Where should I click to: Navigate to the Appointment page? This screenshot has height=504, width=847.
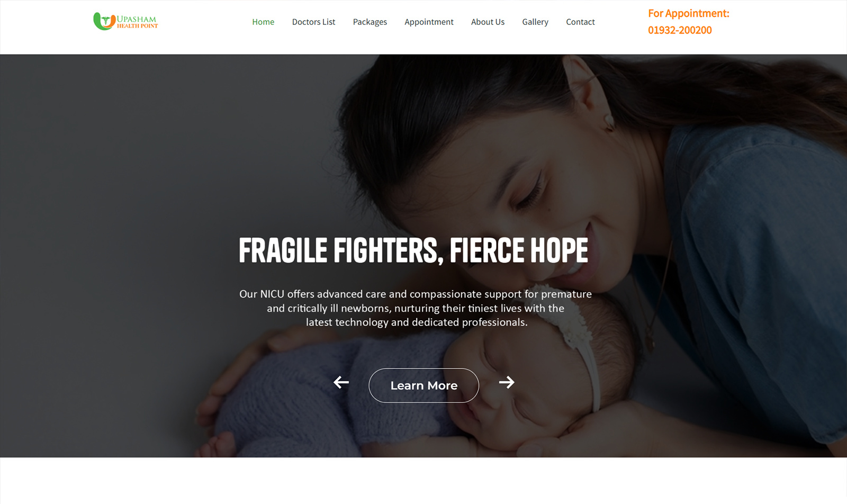[x=429, y=22]
